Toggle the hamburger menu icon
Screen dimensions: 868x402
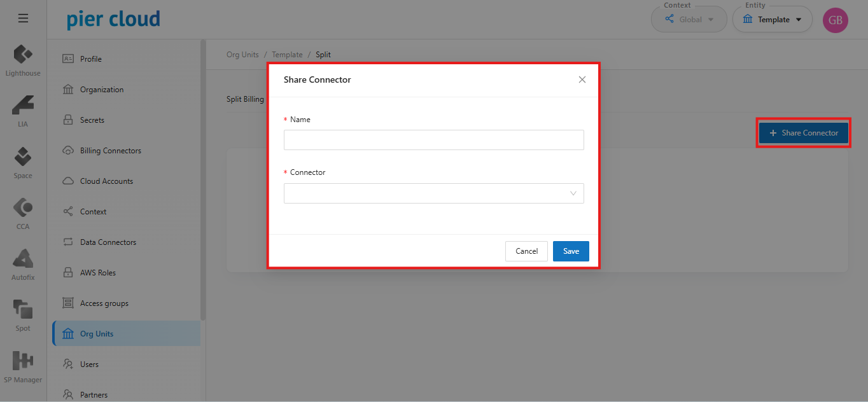23,18
